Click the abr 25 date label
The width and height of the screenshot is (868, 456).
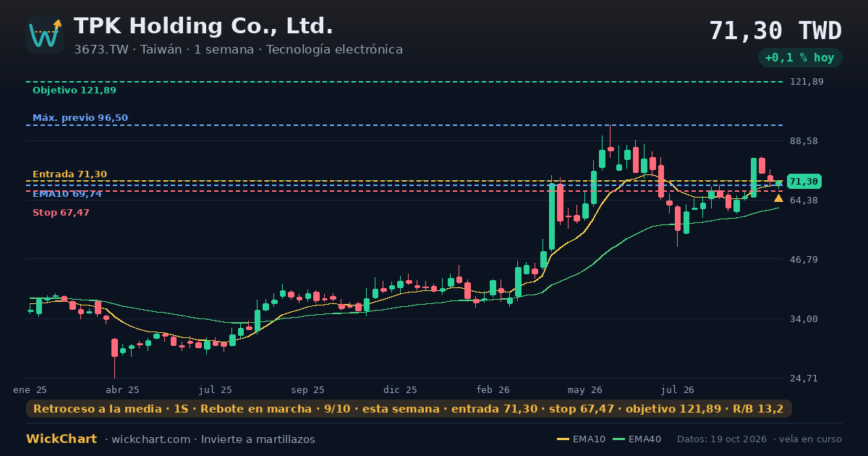click(x=122, y=390)
